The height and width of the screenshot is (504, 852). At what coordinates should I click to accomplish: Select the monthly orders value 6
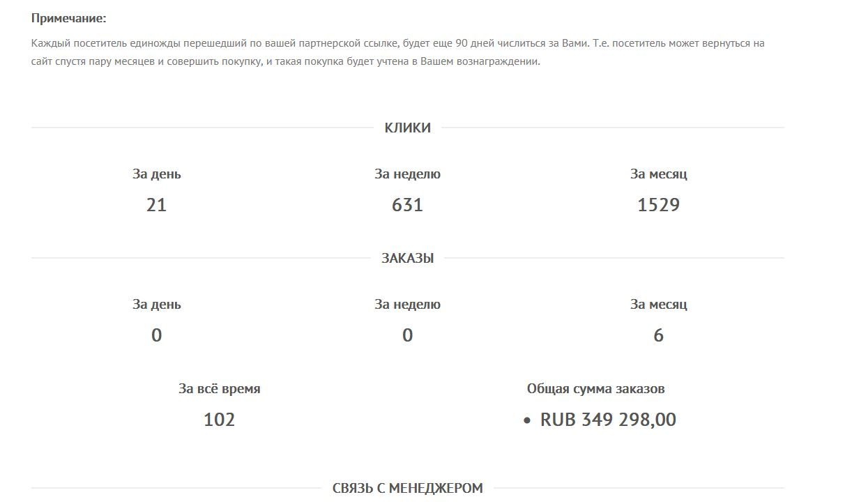click(x=658, y=335)
